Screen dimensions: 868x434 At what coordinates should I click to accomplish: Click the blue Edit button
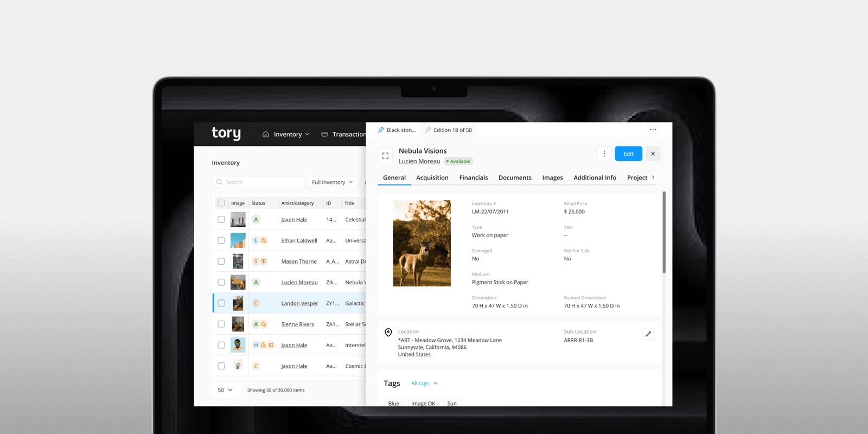point(628,154)
